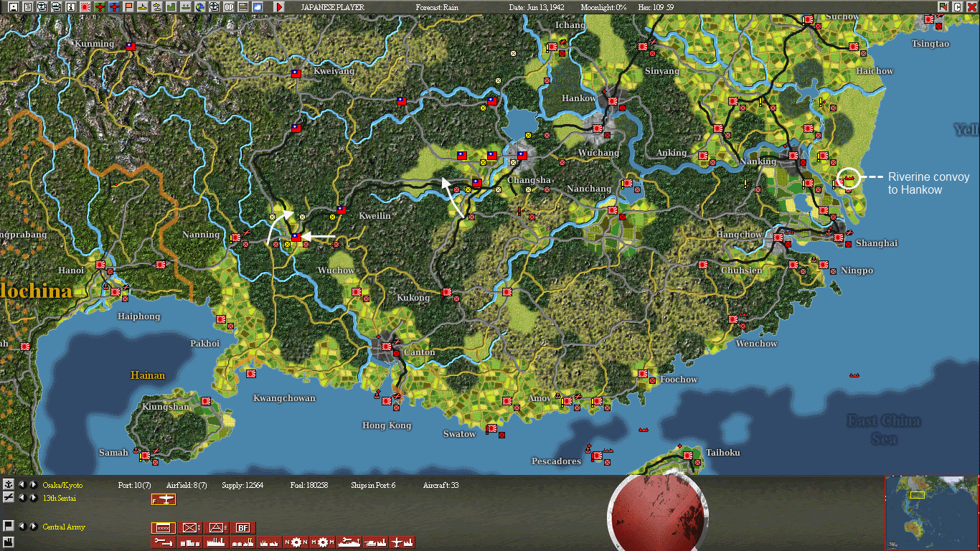Click the M gear industry icon
The image size is (980, 551).
[x=322, y=542]
